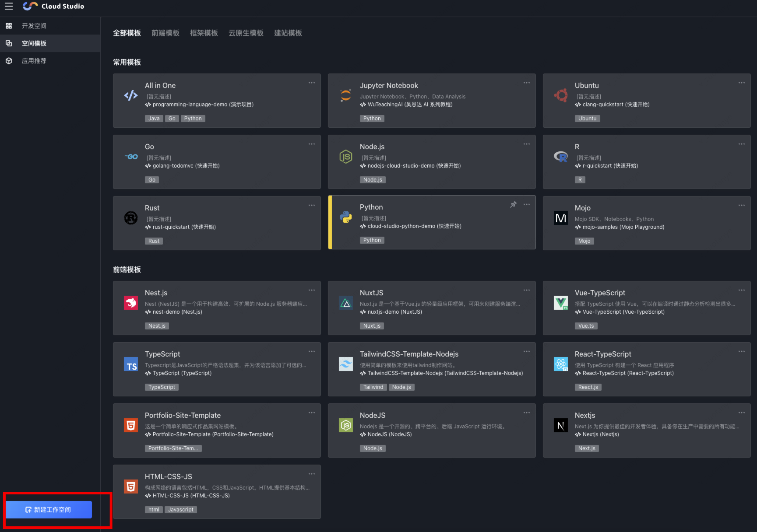Screen dimensions: 757x532
Task: Click the Jupyter Notebook logo icon
Action: pyautogui.click(x=346, y=95)
